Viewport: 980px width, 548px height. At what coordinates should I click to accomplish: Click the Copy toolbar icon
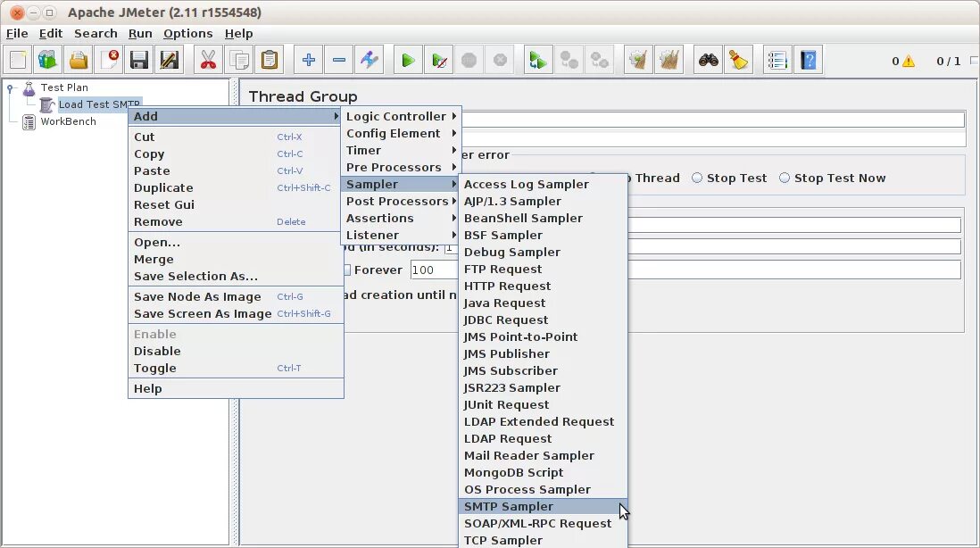[x=238, y=61]
